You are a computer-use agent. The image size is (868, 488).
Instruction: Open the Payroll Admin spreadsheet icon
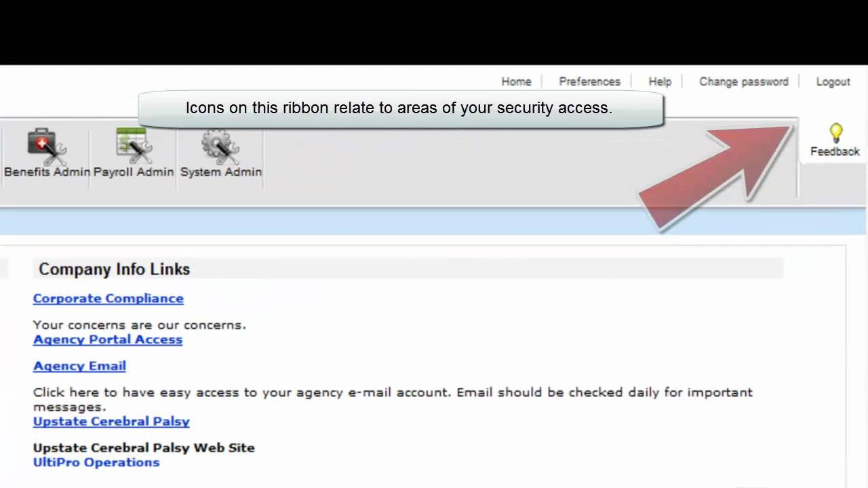[x=134, y=146]
